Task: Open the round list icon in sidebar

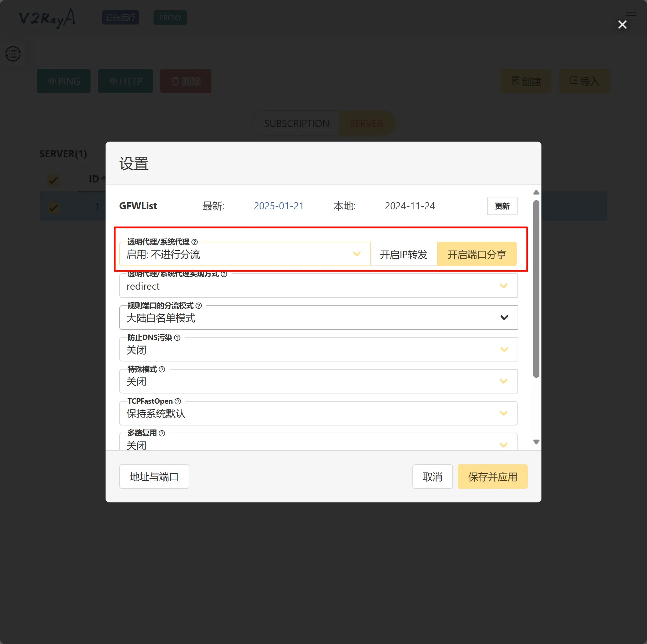Action: pos(13,54)
